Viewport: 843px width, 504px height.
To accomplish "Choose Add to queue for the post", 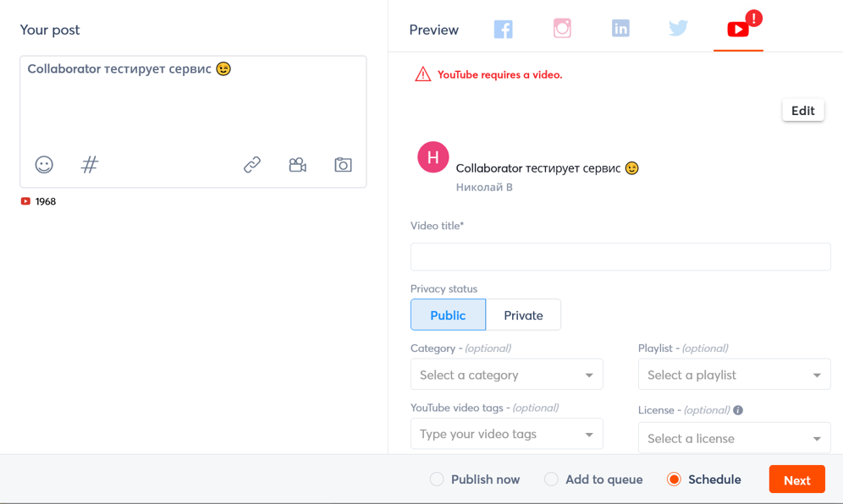I will coord(551,479).
